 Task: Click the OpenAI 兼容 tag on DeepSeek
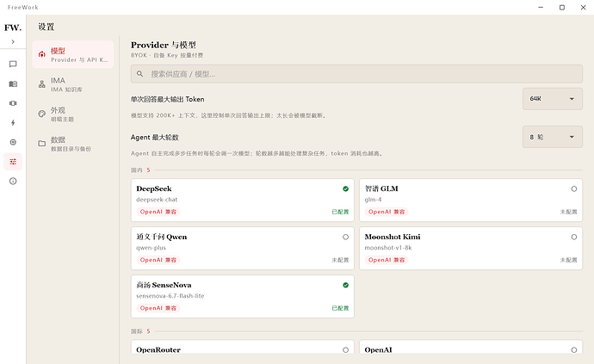[x=158, y=212]
